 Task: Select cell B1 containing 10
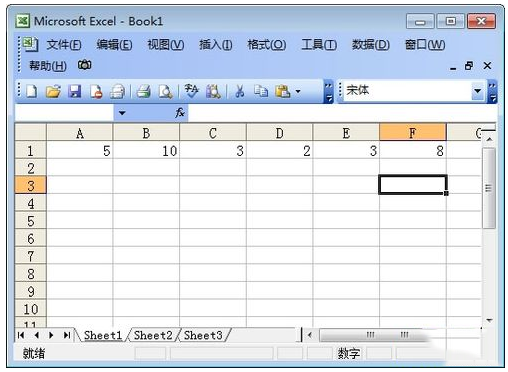(x=146, y=151)
